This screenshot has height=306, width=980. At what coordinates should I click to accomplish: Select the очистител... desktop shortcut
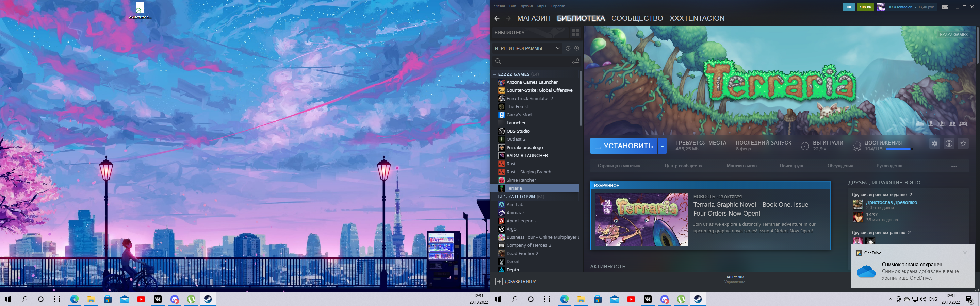[x=140, y=11]
